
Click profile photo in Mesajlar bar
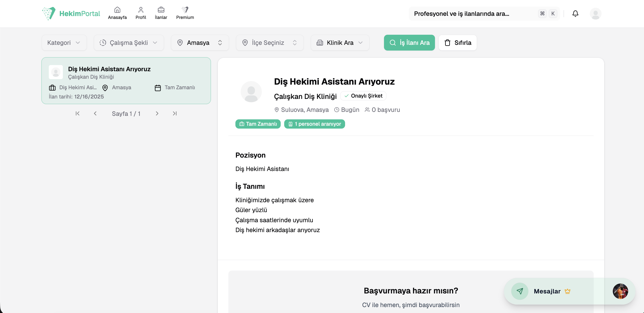tap(620, 291)
